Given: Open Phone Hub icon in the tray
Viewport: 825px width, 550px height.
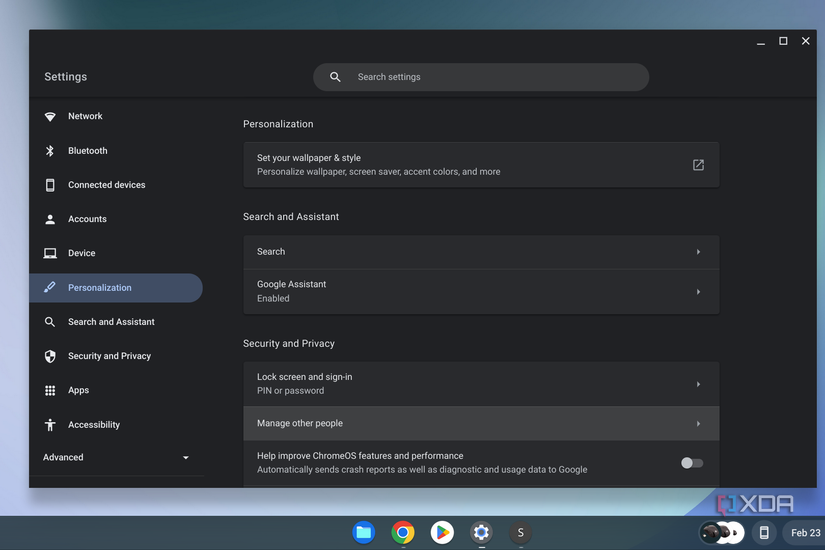Looking at the screenshot, I should 764,533.
